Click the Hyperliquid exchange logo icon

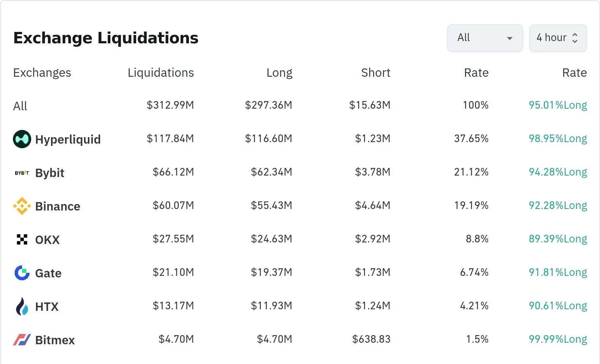tap(22, 139)
